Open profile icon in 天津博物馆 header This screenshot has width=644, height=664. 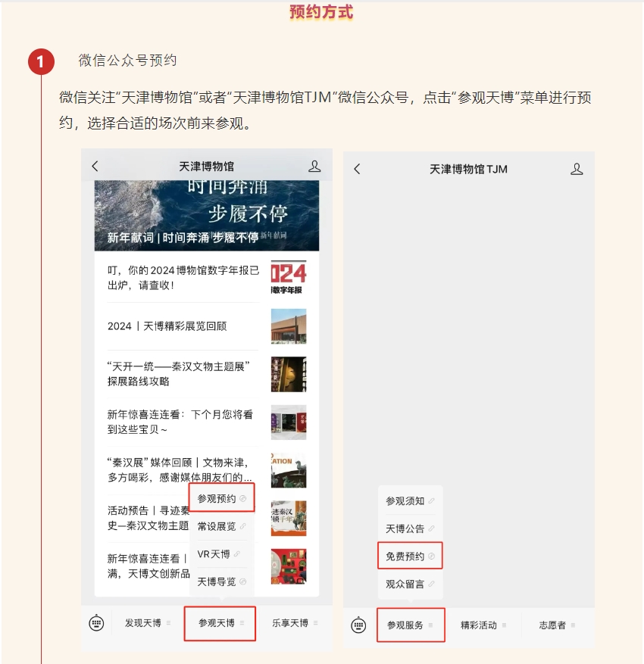[x=314, y=166]
